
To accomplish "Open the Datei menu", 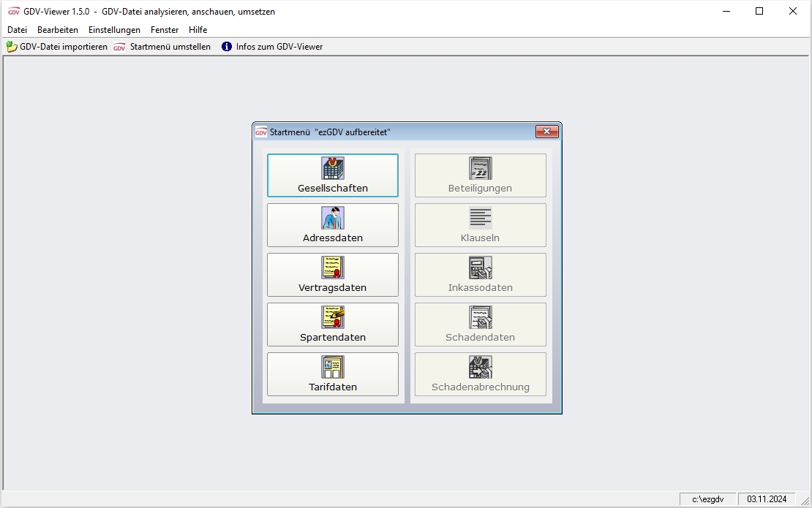I will [x=17, y=30].
